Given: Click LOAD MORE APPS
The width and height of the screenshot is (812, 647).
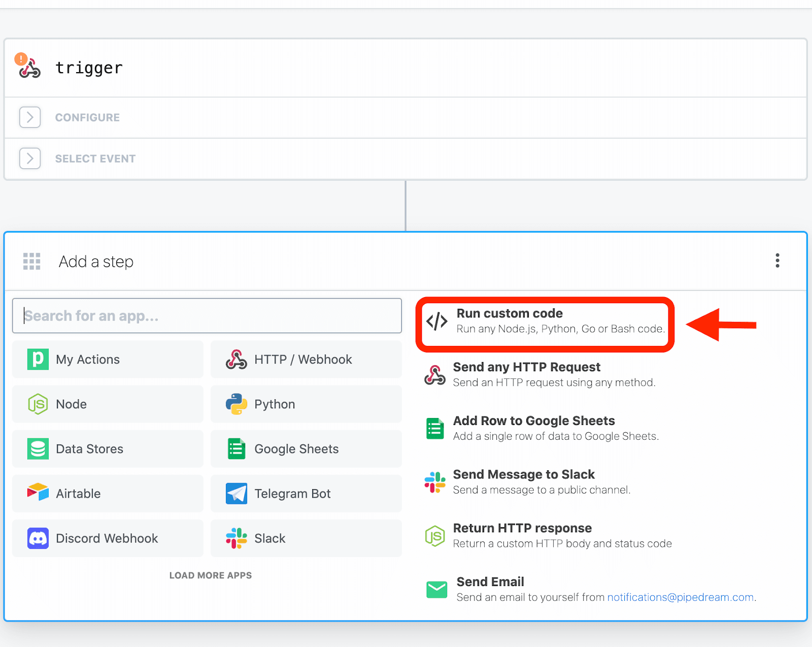Looking at the screenshot, I should click(211, 575).
